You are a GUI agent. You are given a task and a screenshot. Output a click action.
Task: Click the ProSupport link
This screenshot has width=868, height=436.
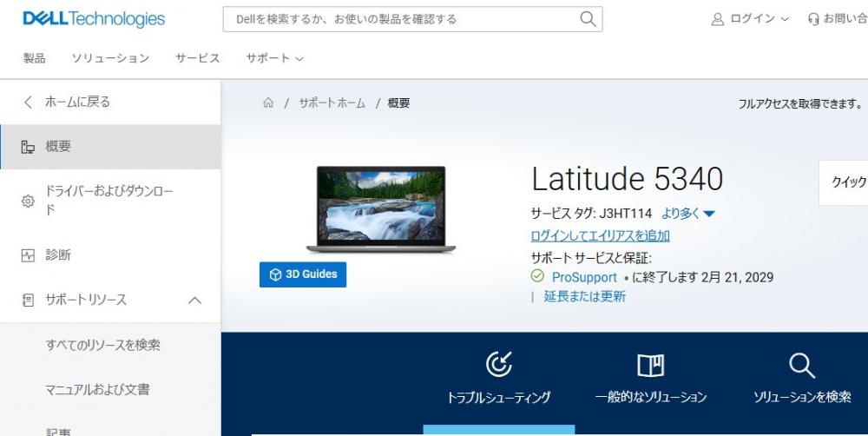(x=584, y=277)
